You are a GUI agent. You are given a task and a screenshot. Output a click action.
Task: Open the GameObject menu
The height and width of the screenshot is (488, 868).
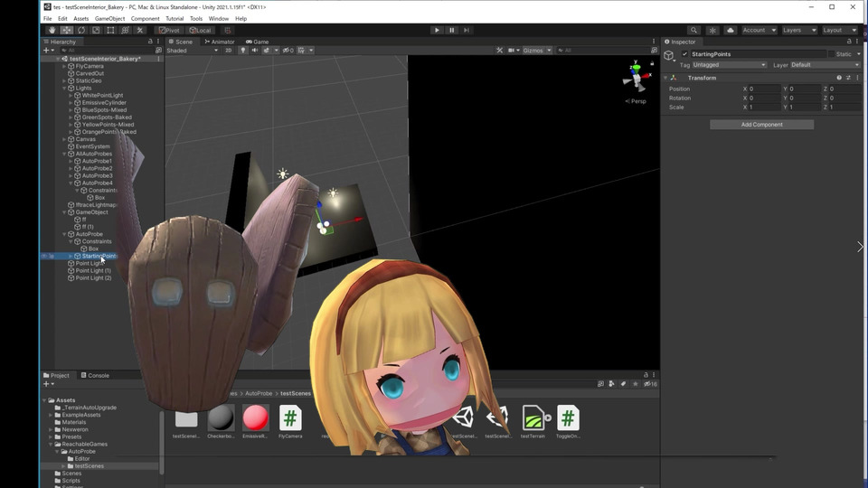tap(109, 18)
